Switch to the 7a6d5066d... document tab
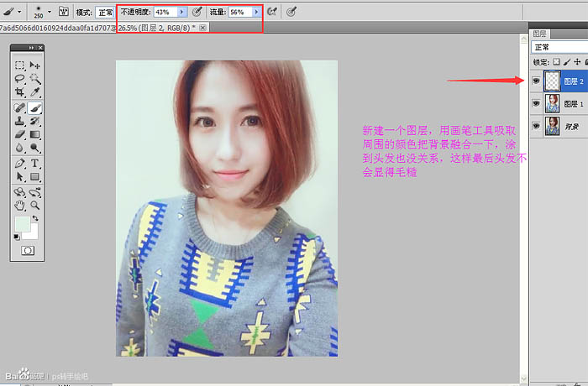588x386 pixels. pos(57,28)
